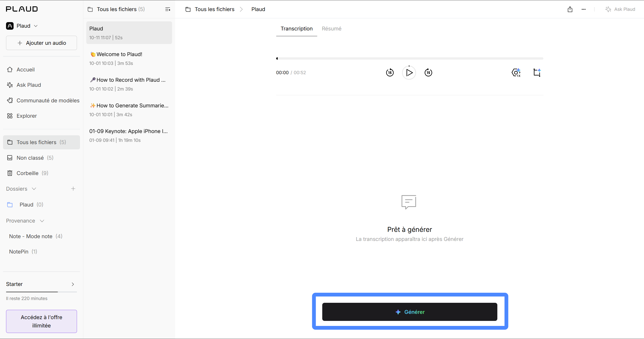The image size is (644, 339).
Task: Click the audio progress bar
Action: click(410, 59)
